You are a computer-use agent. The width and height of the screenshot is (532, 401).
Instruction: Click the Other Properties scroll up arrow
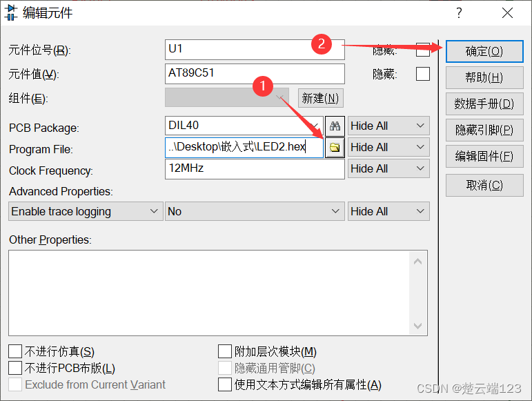[x=418, y=262]
